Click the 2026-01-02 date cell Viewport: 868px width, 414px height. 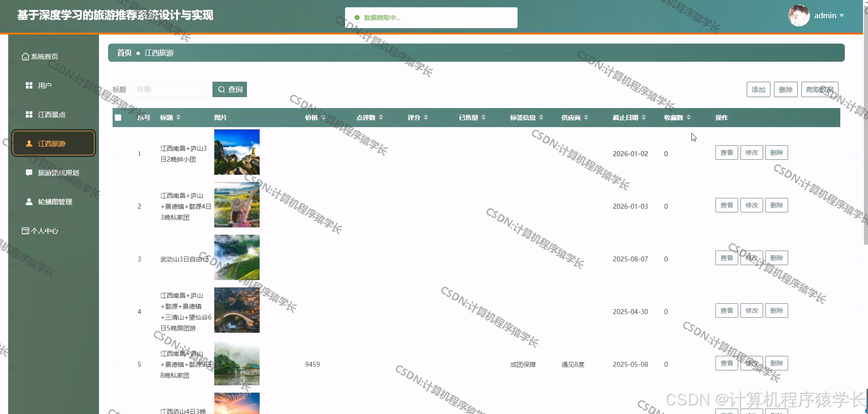tap(630, 154)
